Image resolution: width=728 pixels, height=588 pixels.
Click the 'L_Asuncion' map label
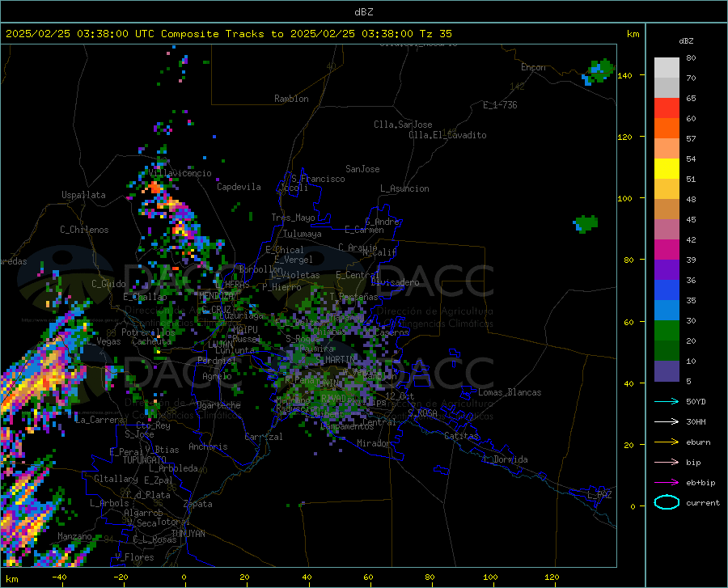coord(404,188)
